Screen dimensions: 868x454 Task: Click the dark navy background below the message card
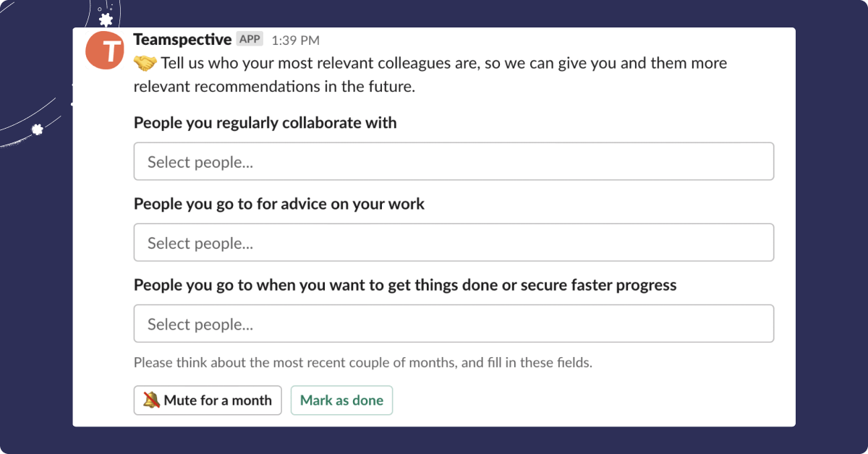pos(434,440)
